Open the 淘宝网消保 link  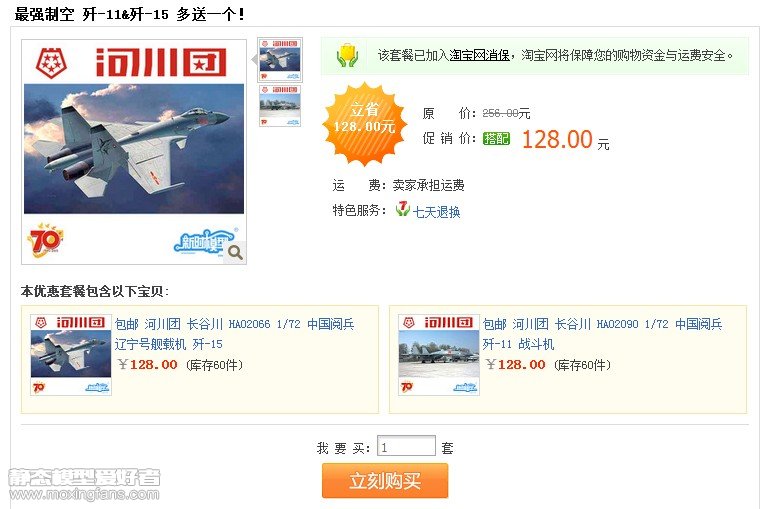point(479,56)
